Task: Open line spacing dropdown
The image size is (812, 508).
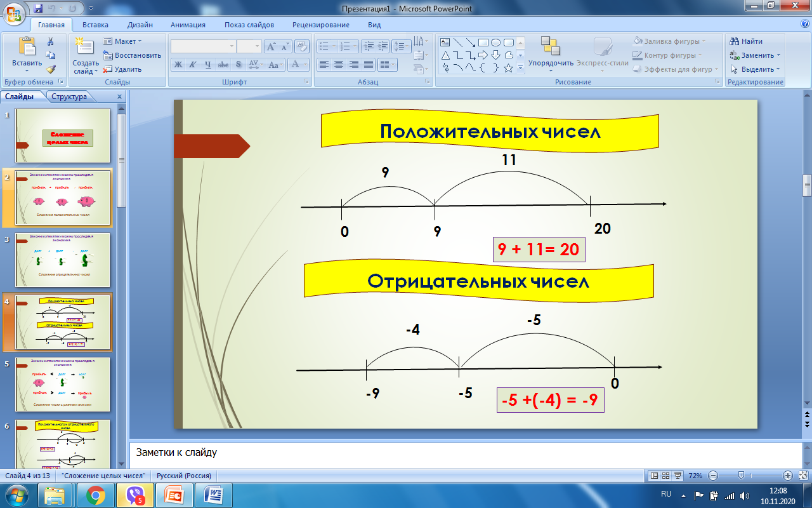Action: [x=402, y=46]
